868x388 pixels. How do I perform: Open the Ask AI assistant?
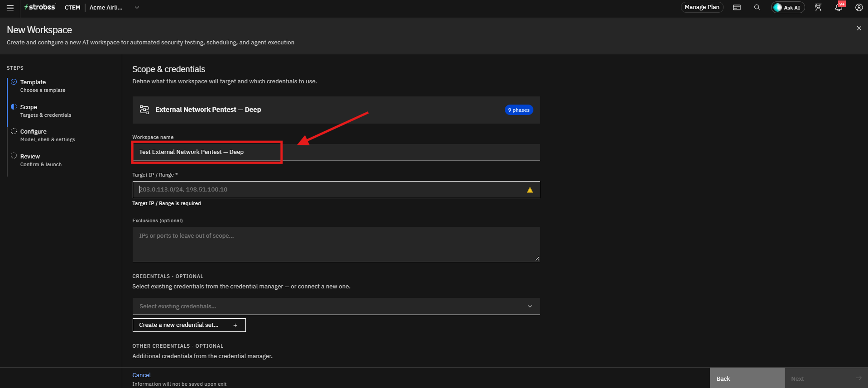pyautogui.click(x=788, y=7)
